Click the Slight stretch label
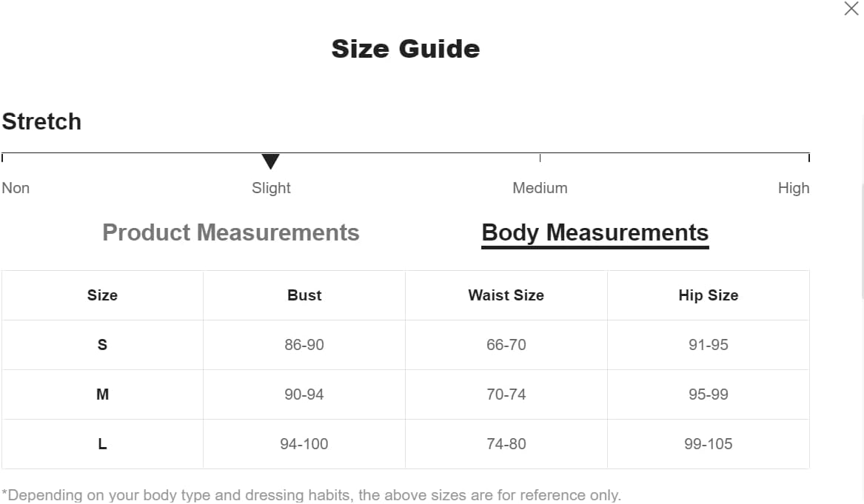864x504 pixels. coord(271,188)
